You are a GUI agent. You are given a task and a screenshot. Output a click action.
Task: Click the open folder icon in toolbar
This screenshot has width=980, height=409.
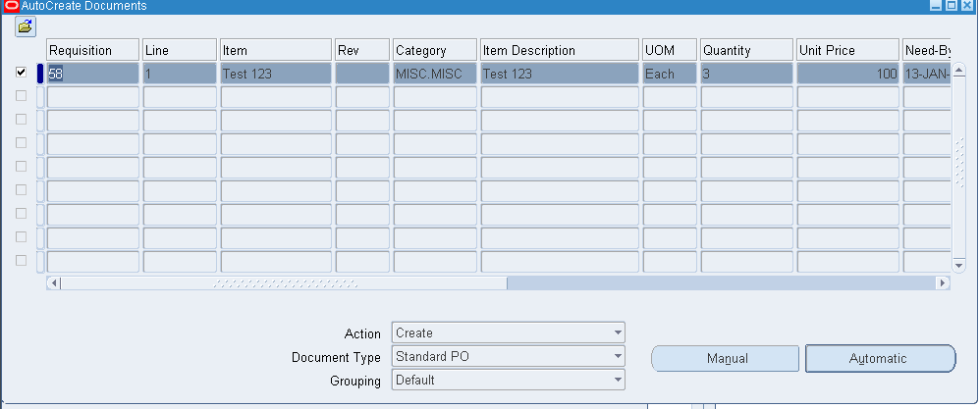[x=26, y=26]
